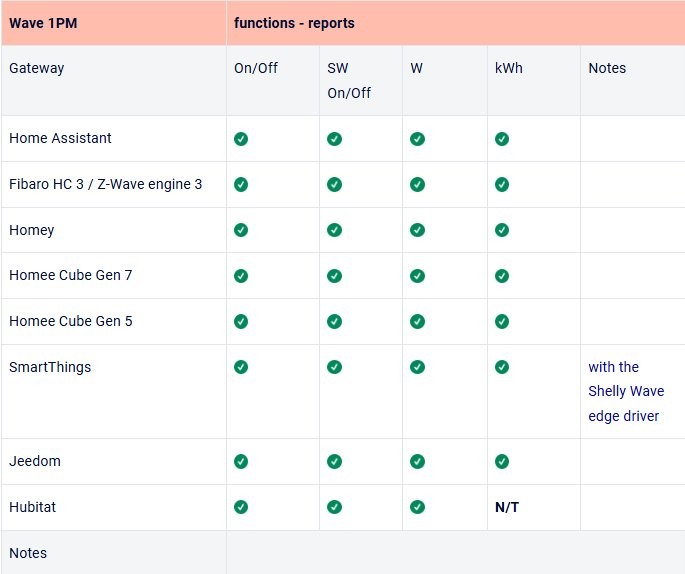Image resolution: width=685 pixels, height=574 pixels.
Task: Click Home Assistant kWh checkmark icon
Action: tap(502, 139)
